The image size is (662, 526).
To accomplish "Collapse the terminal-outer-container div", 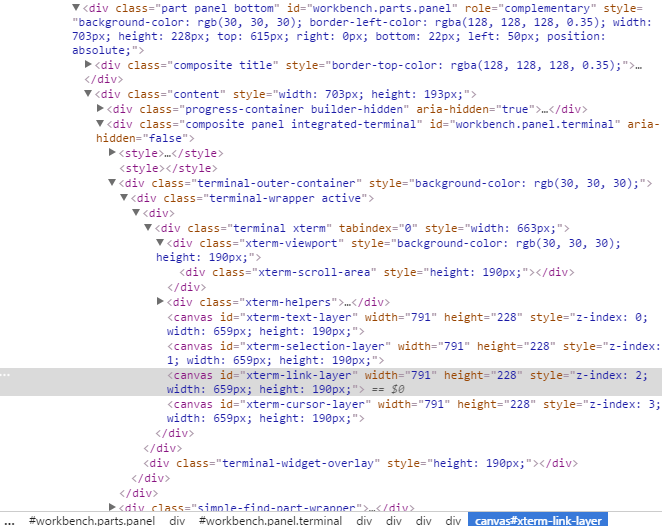I will click(112, 182).
